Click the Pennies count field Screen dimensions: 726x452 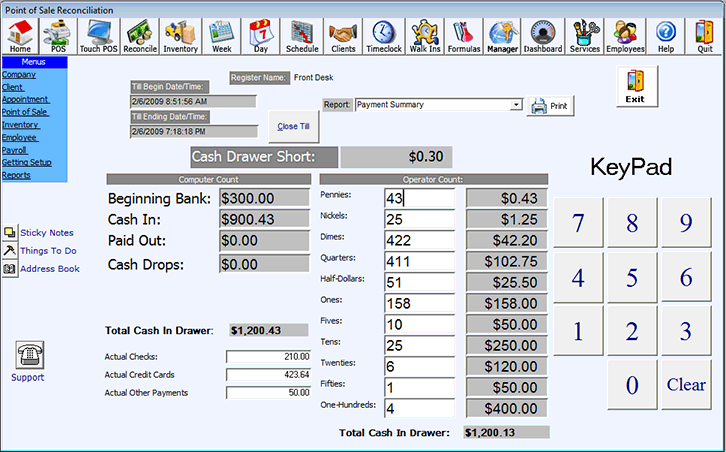click(x=419, y=198)
